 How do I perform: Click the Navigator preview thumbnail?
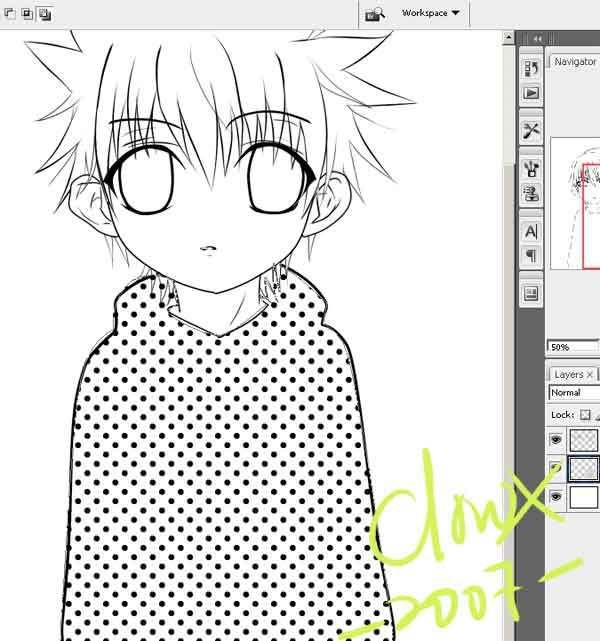(x=575, y=203)
